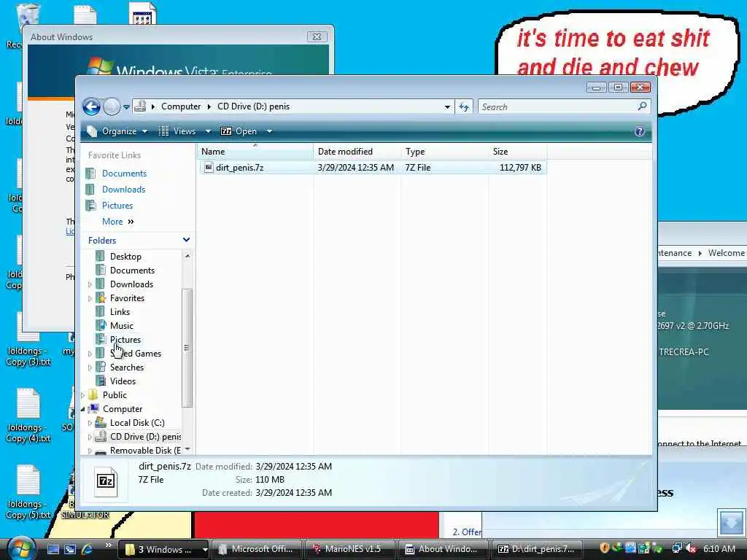Select Links in the folder tree
Image resolution: width=747 pixels, height=560 pixels.
coord(120,312)
